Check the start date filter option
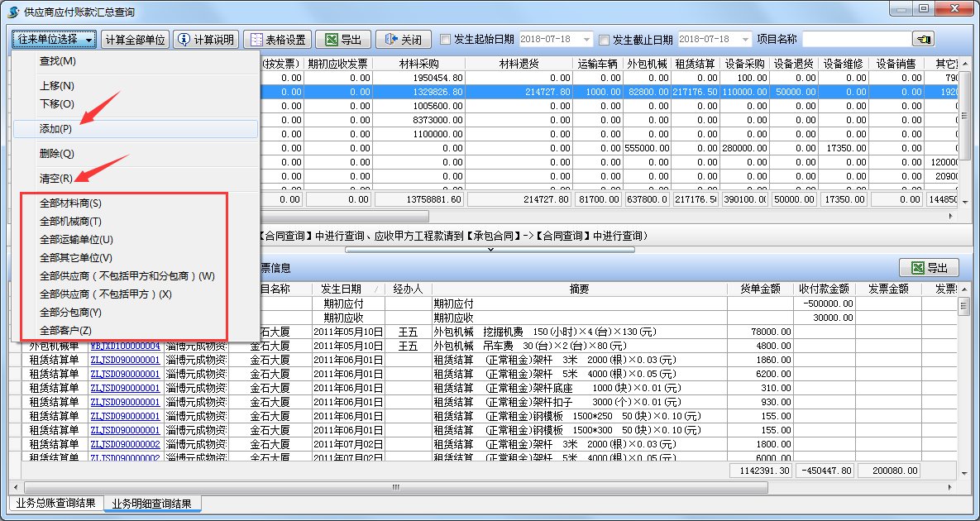 444,38
